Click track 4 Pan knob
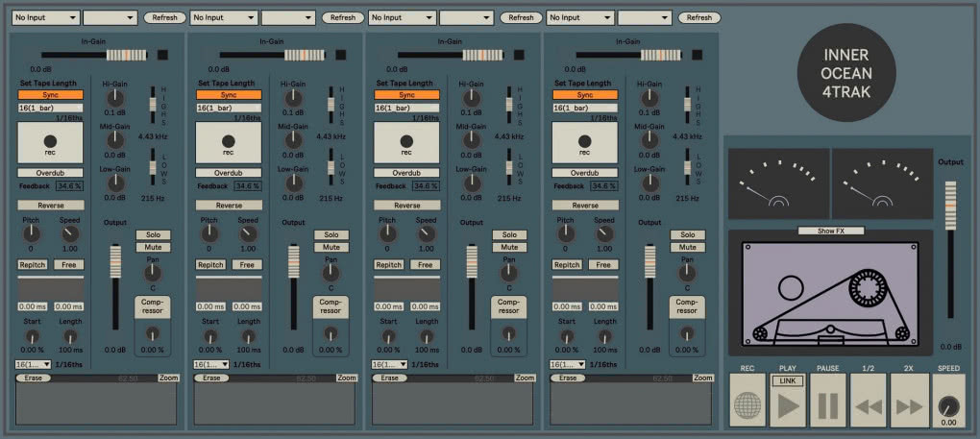Viewport: 980px width, 439px height. pyautogui.click(x=688, y=273)
